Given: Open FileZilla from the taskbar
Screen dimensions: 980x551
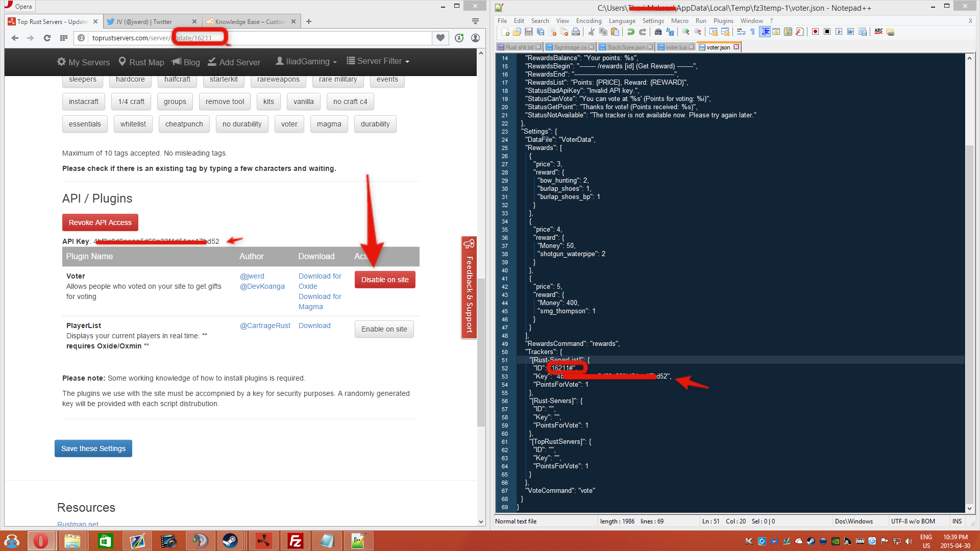Looking at the screenshot, I should 295,541.
